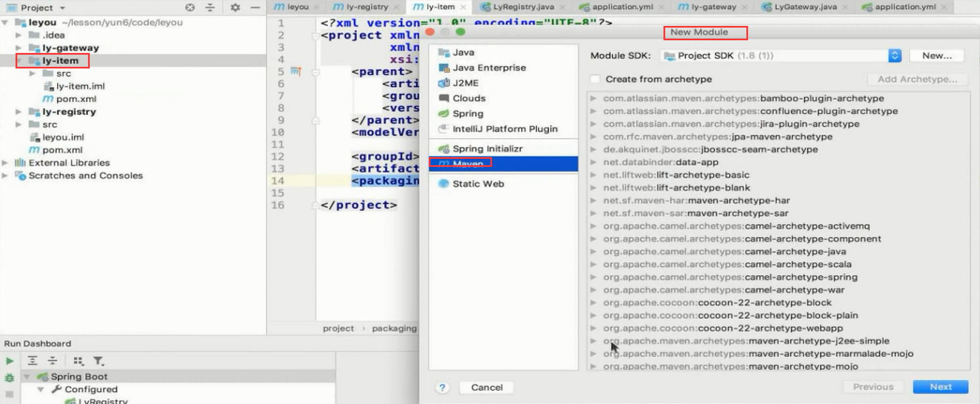Switch to the LyGateway.java tab
Image resolution: width=980 pixels, height=404 pixels.
click(804, 7)
